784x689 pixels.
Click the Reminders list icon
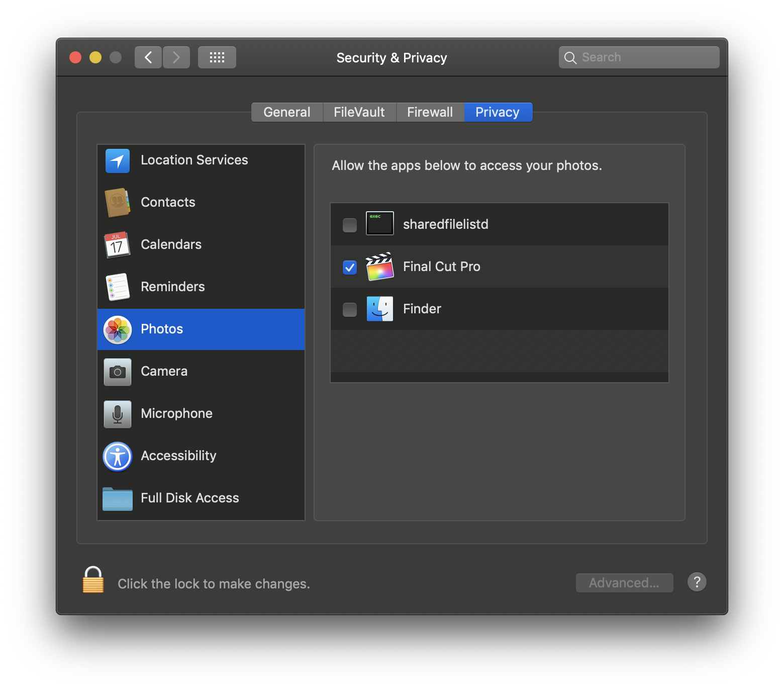(x=118, y=287)
